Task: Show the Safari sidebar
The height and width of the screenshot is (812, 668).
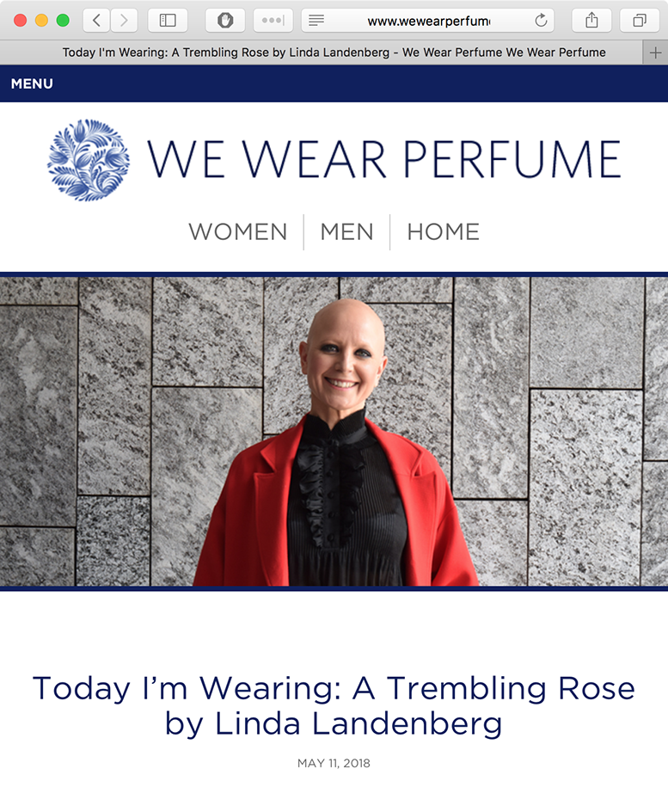Action: [168, 21]
